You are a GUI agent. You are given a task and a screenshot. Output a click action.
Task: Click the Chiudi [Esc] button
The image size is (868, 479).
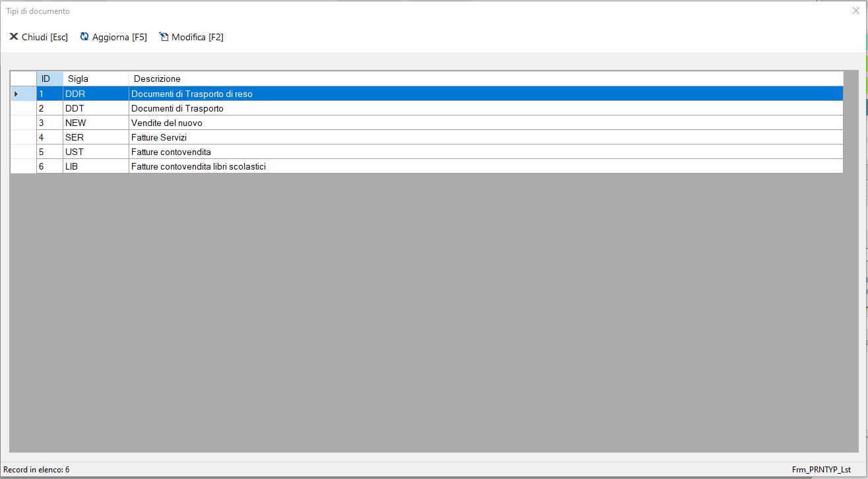click(x=38, y=37)
